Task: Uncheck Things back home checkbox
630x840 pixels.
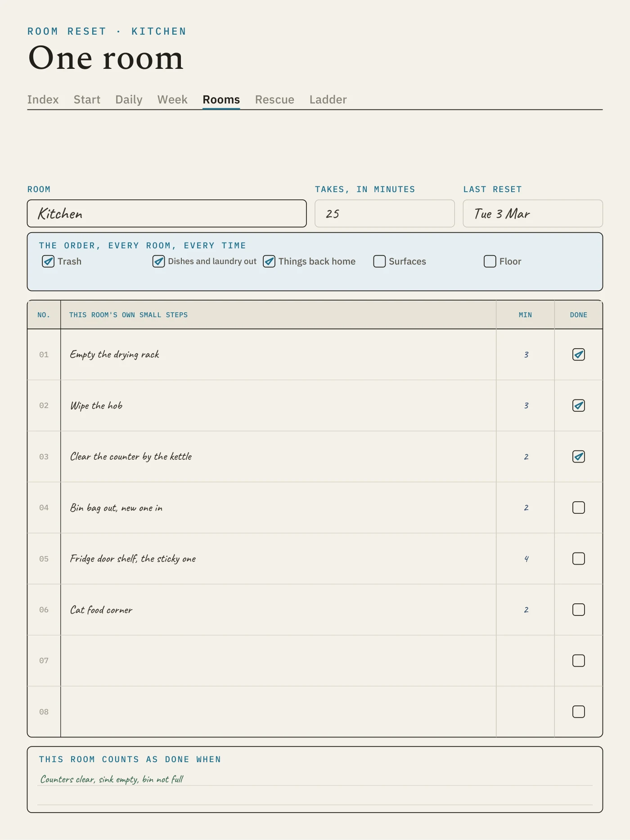Action: (x=269, y=261)
